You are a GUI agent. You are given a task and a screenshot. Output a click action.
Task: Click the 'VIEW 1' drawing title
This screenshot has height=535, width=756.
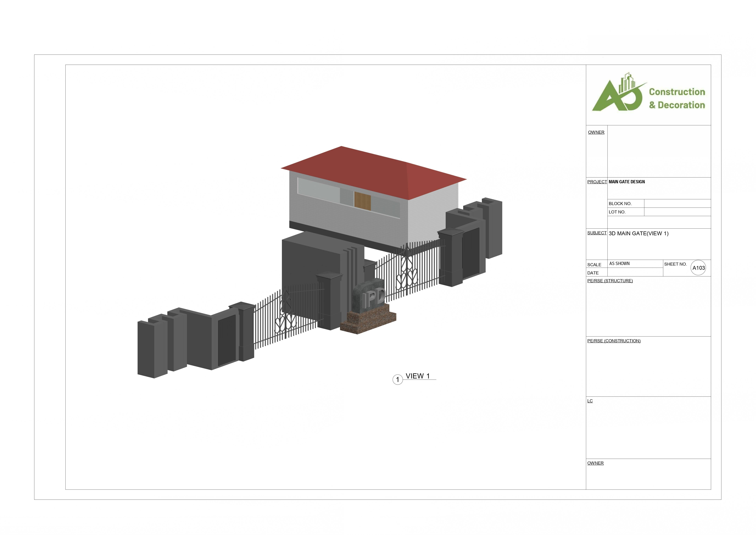(418, 376)
